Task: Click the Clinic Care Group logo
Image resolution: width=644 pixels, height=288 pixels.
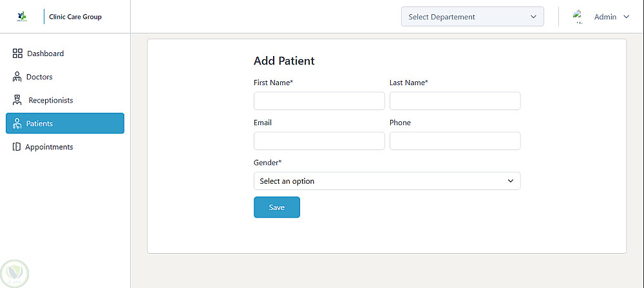Action: (x=23, y=17)
